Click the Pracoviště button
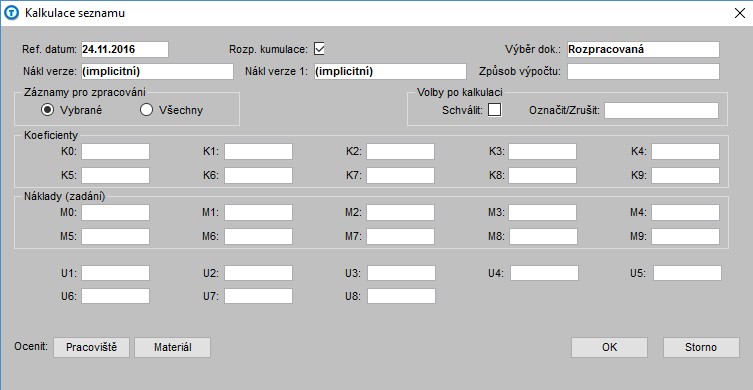The image size is (753, 390). (x=91, y=347)
